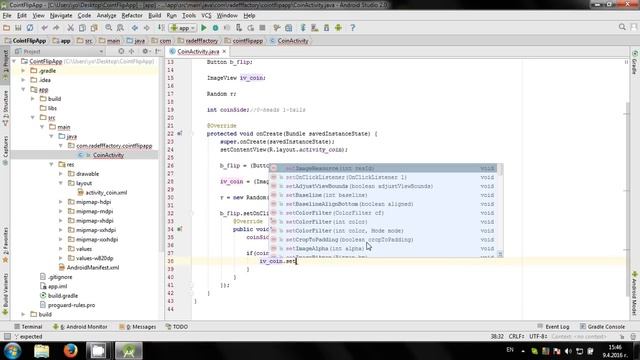Expand the values folder arrow
The height and width of the screenshot is (360, 640).
(61, 249)
